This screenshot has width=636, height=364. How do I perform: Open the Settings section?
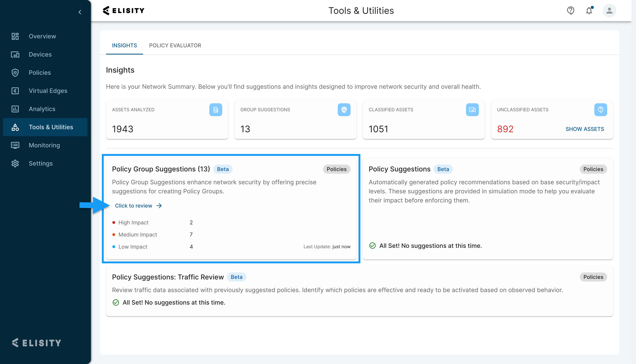[x=45, y=163]
